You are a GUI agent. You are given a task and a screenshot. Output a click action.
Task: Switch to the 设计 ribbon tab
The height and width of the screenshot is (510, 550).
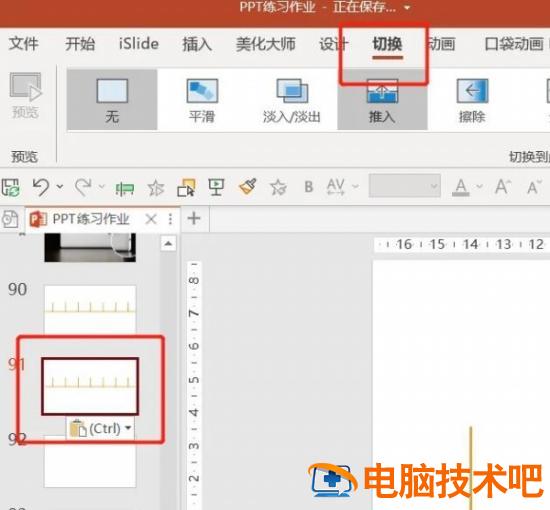tap(333, 44)
